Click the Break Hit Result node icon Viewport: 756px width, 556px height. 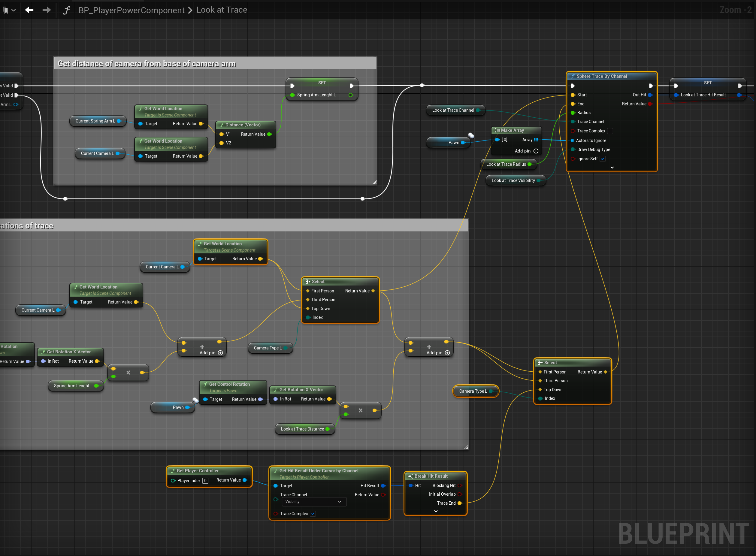pos(410,476)
